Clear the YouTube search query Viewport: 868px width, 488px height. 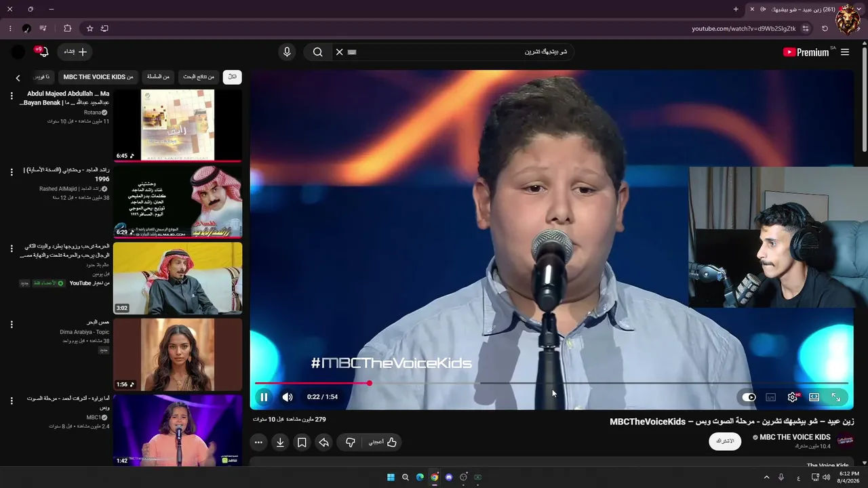[x=340, y=52]
